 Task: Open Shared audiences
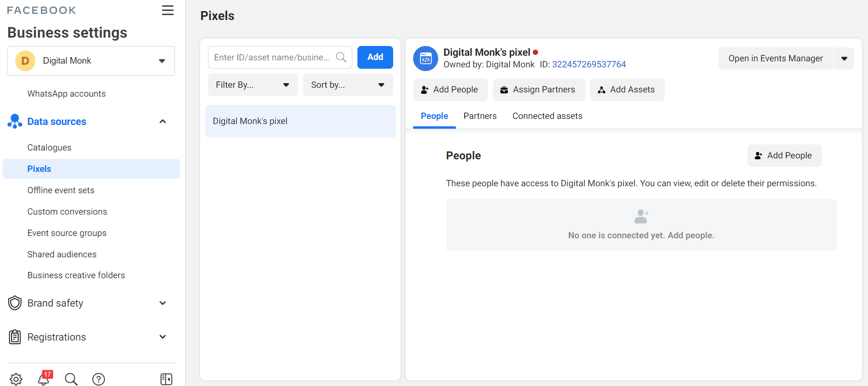pyautogui.click(x=62, y=255)
